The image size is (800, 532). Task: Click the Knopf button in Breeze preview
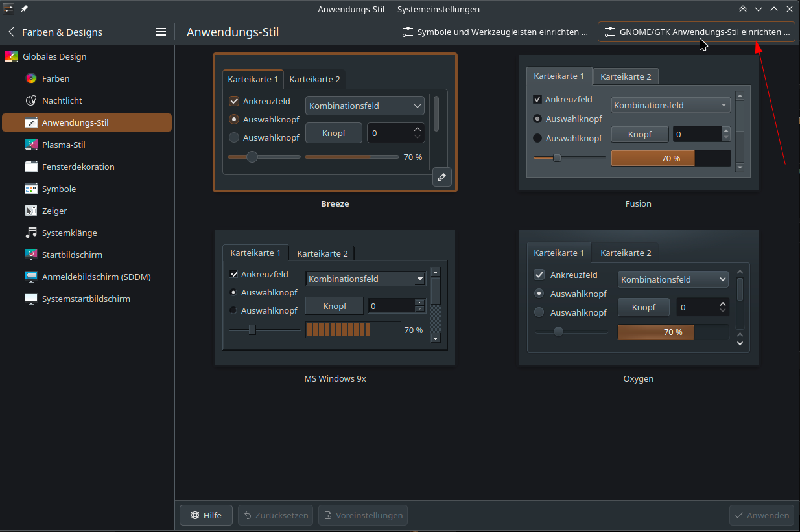[x=333, y=133]
